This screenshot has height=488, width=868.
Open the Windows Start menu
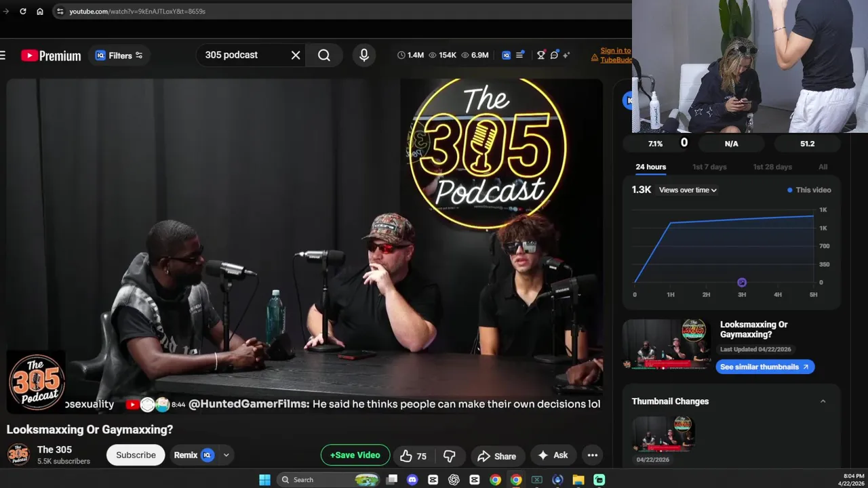click(264, 480)
